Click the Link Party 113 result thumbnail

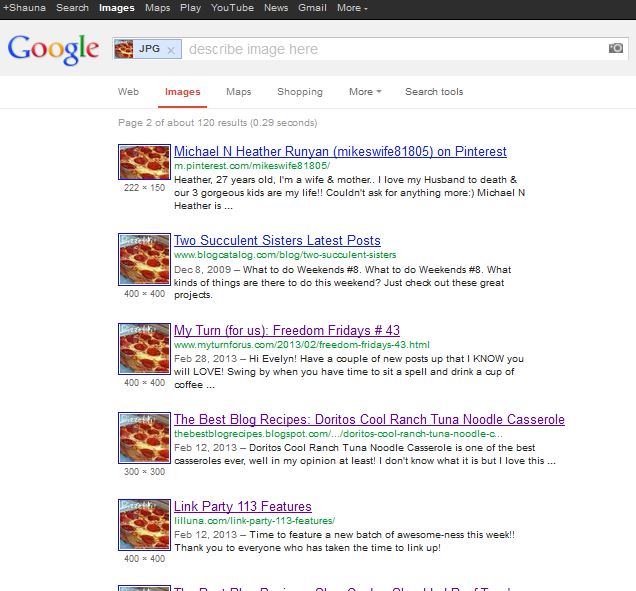tap(144, 525)
